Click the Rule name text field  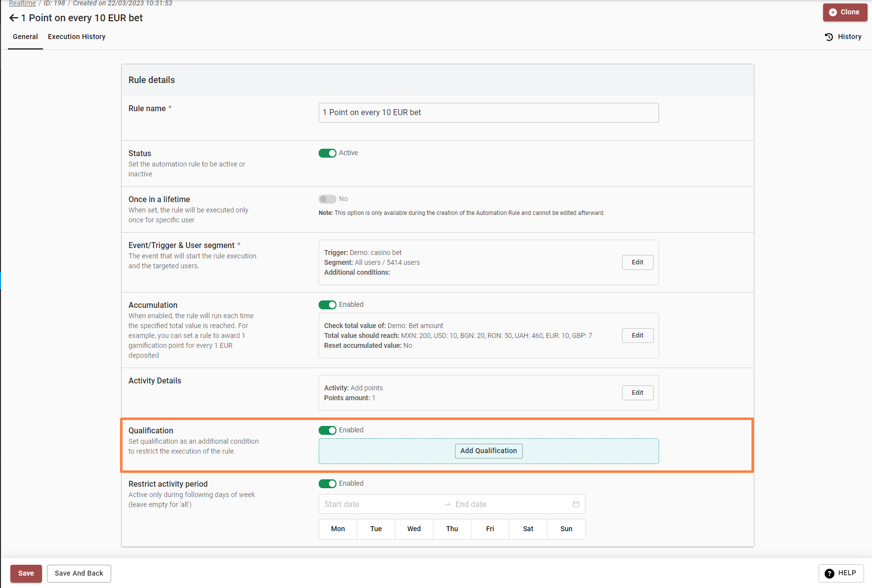coord(488,113)
